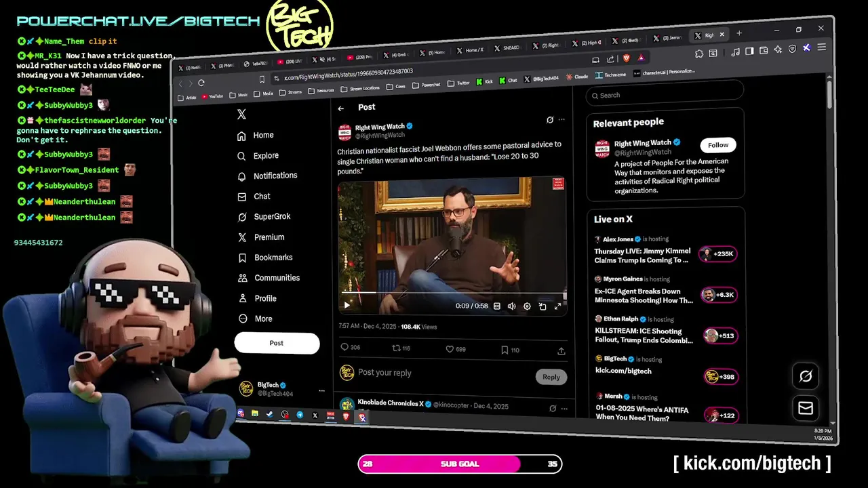The height and width of the screenshot is (488, 868).
Task: Click the Grok icon on the post header
Action: point(550,119)
